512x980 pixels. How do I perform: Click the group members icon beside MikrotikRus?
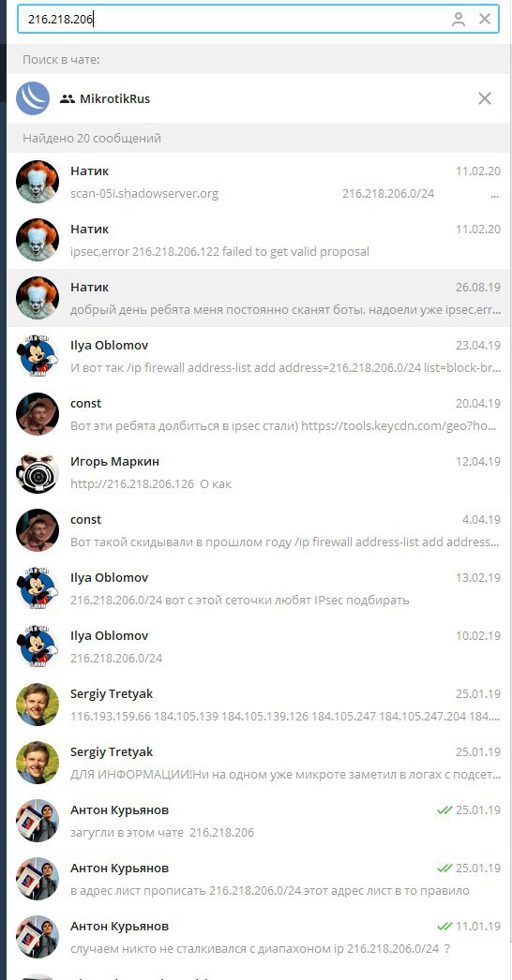pyautogui.click(x=68, y=98)
